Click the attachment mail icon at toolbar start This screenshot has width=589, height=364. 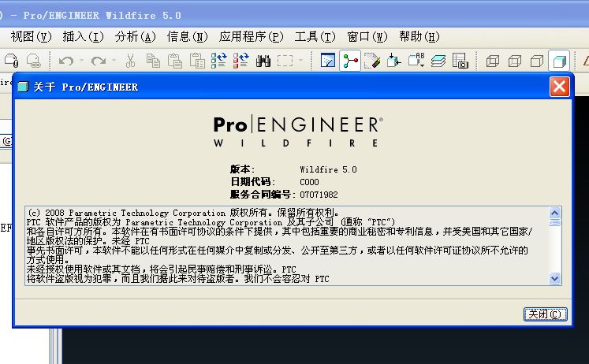[11, 61]
